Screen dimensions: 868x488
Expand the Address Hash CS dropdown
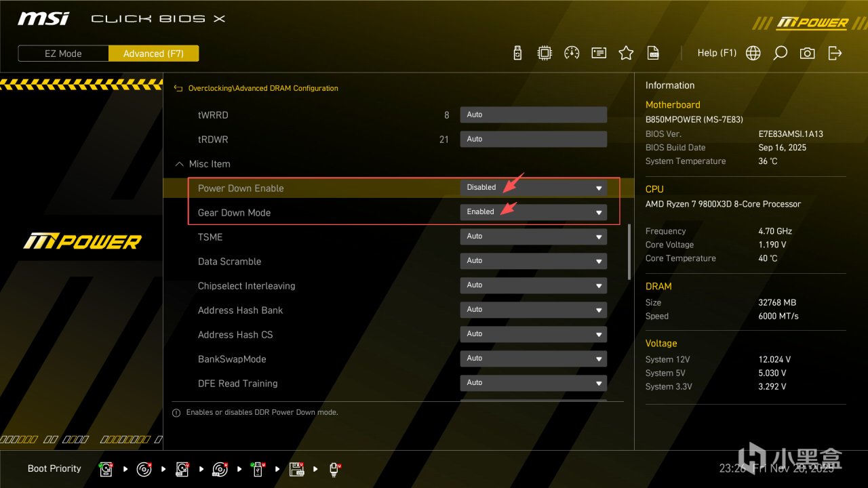(533, 334)
